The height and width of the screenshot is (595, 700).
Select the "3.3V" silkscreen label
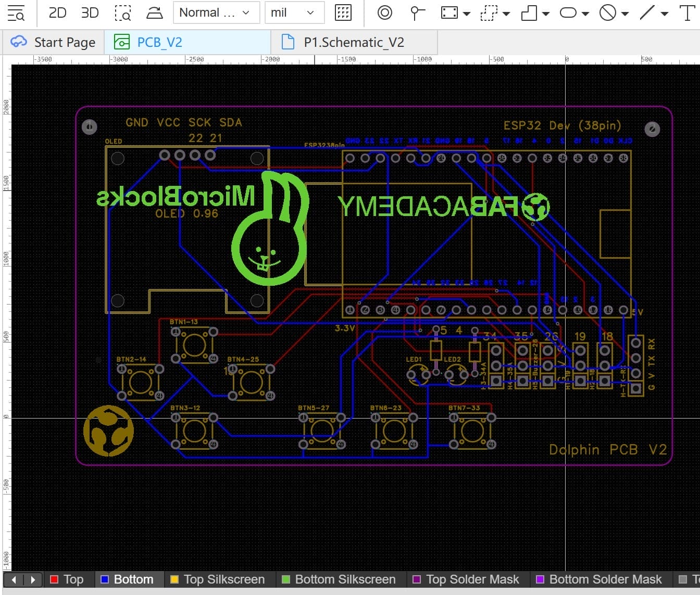(x=345, y=328)
